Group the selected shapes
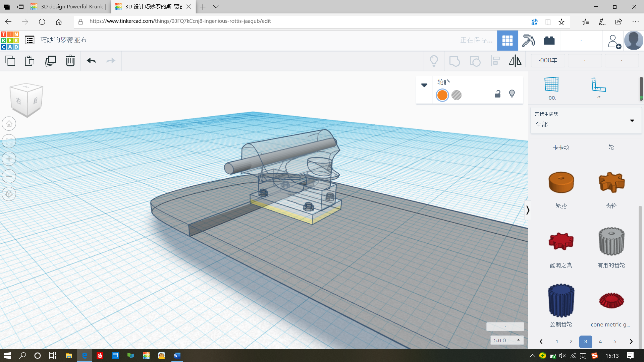 pyautogui.click(x=454, y=61)
